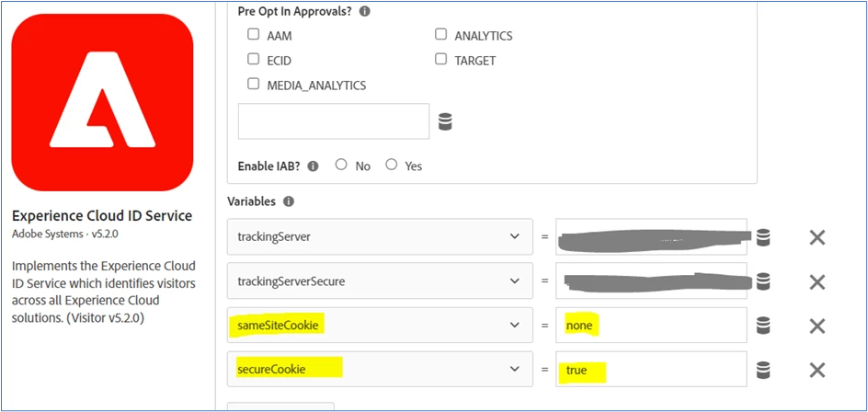Check the AAM approval checkbox
The height and width of the screenshot is (412, 868).
[x=253, y=34]
